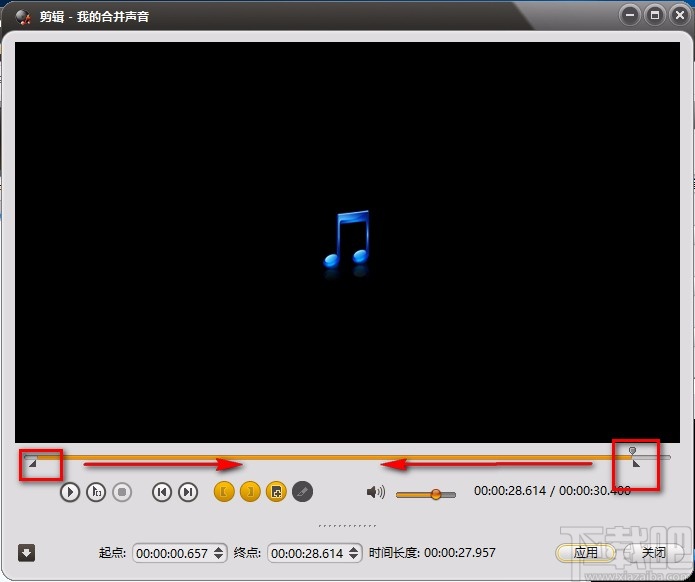Click into the 起点 start time field
The image size is (695, 582).
[x=172, y=553]
